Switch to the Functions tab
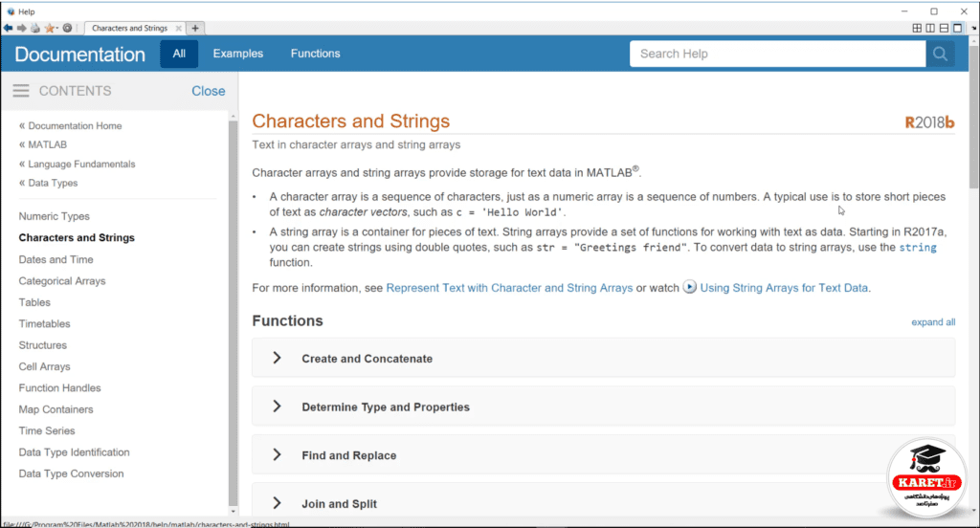 click(x=315, y=54)
